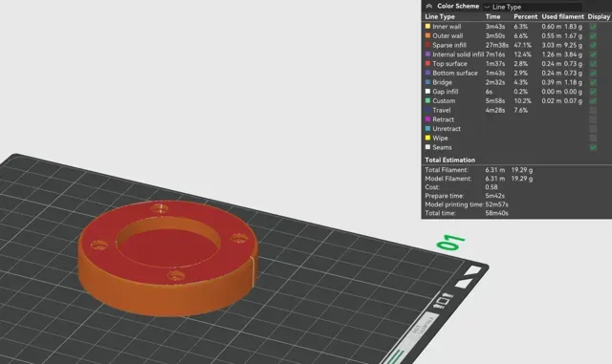
Task: Click the '27m38s' time value
Action: (x=497, y=45)
